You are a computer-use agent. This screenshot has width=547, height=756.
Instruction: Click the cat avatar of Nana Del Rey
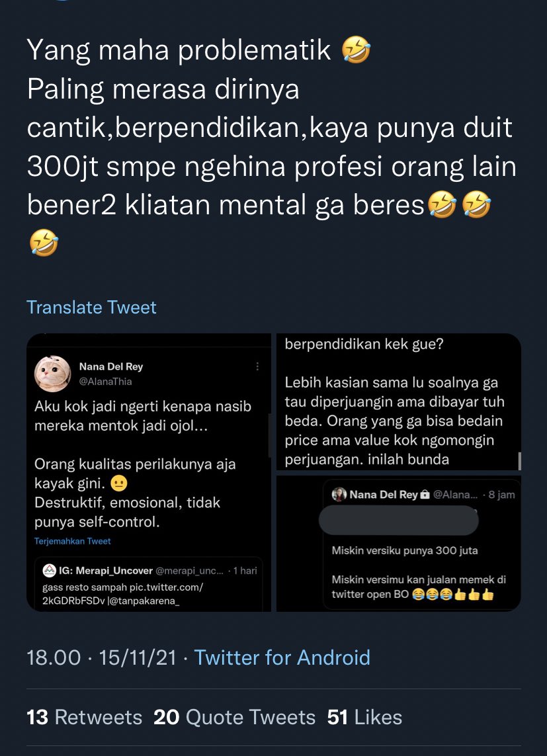tap(52, 374)
